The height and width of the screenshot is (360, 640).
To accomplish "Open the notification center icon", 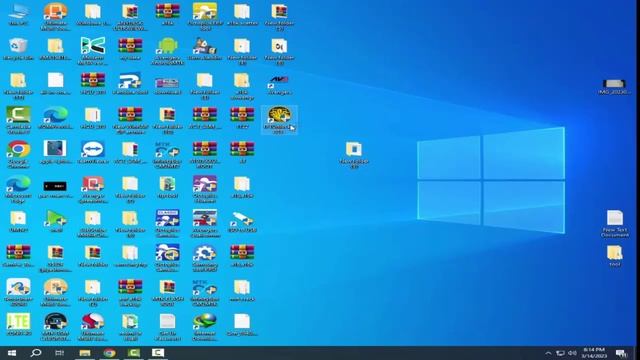I will tap(621, 353).
